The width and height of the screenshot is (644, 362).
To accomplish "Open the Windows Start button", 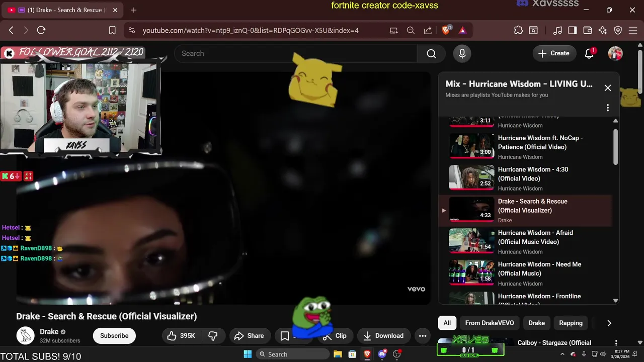I will [248, 354].
